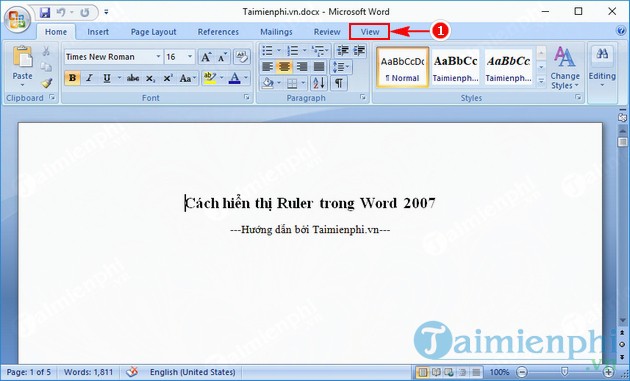Cut selection with the scissors icon
The width and height of the screenshot is (630, 381).
pyautogui.click(x=46, y=51)
